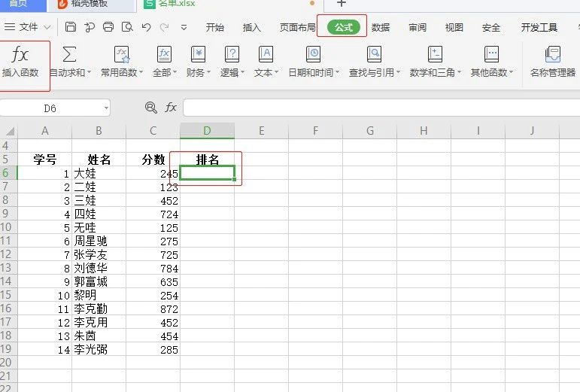Viewport: 580px width, 392px height.
Task: Click the export/output icon beside Save
Action: pos(90,27)
